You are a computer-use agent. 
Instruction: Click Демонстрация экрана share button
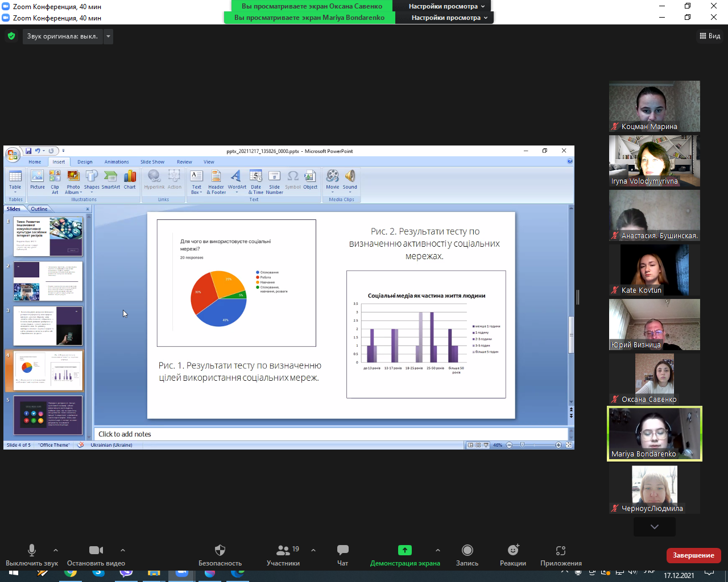click(x=405, y=555)
